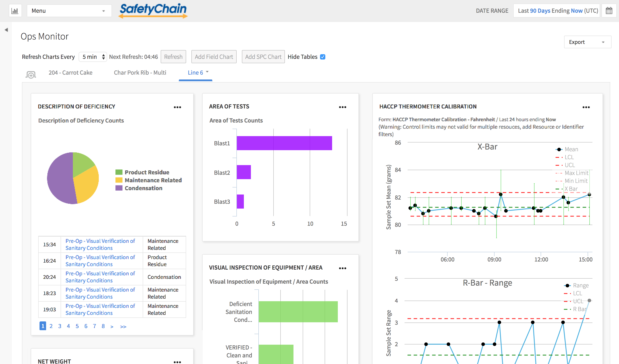Switch to 204 - Carrot Cake tab
This screenshot has width=619, height=364.
[x=70, y=73]
